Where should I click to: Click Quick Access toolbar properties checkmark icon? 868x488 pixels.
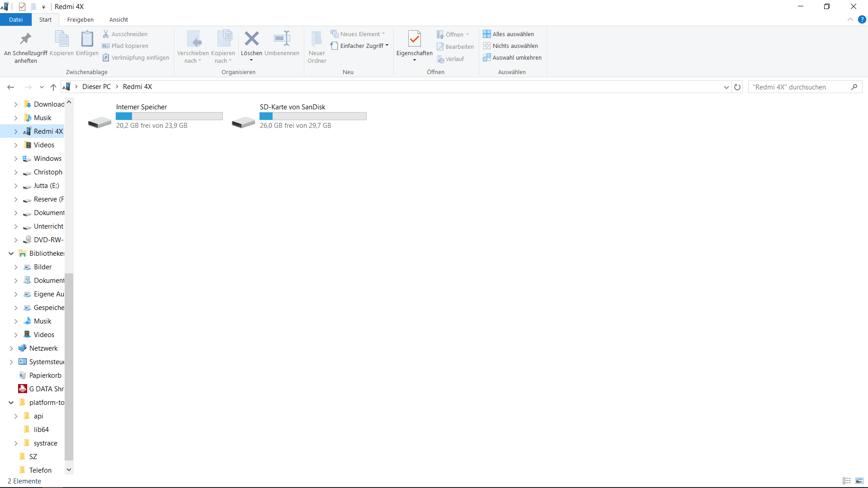(x=22, y=7)
